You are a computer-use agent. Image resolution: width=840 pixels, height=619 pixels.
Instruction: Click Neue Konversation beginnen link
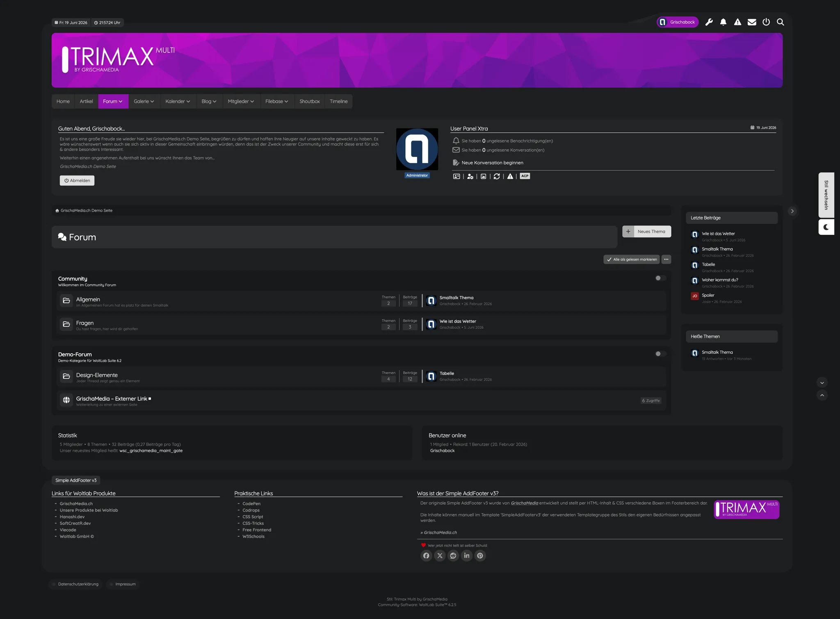492,163
